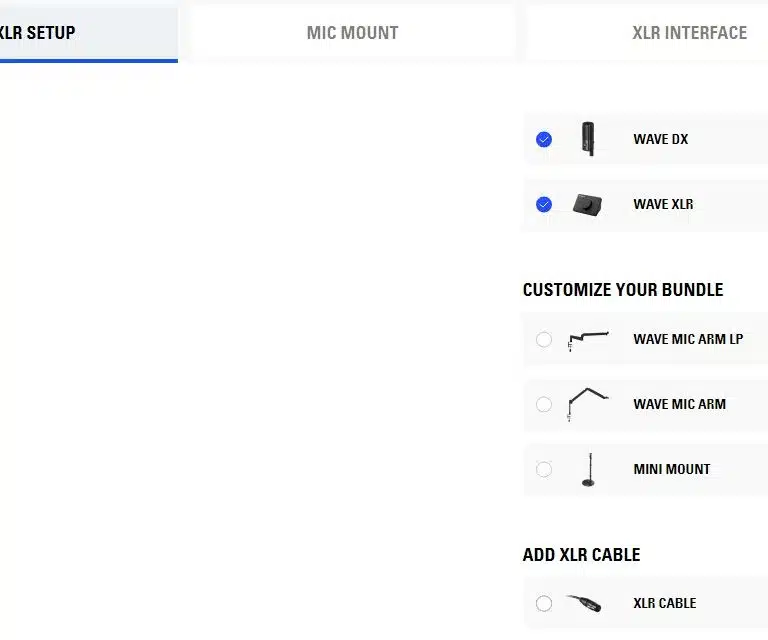Click the Wave DX product label
Viewport: 768px width, 640px height.
(660, 139)
